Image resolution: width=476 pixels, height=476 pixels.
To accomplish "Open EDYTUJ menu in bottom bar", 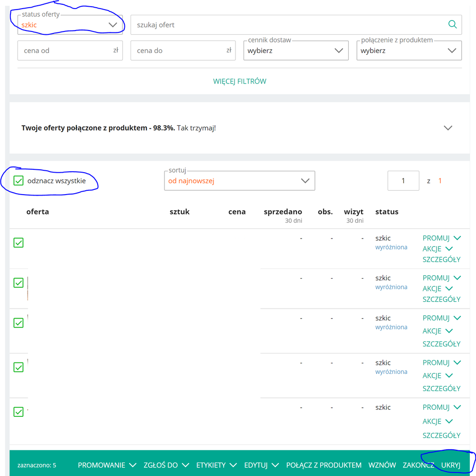I will coord(261,465).
